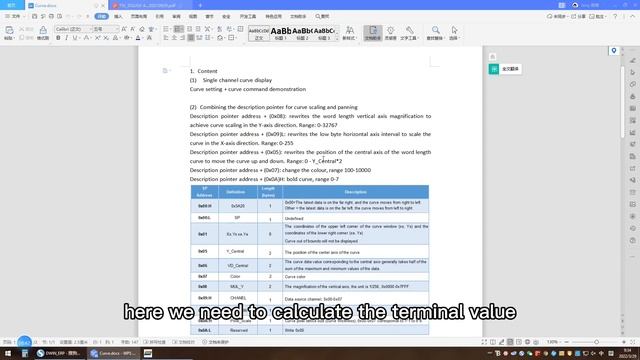Click the blue location pin icon
This screenshot has height=360, width=640.
pos(613,51)
